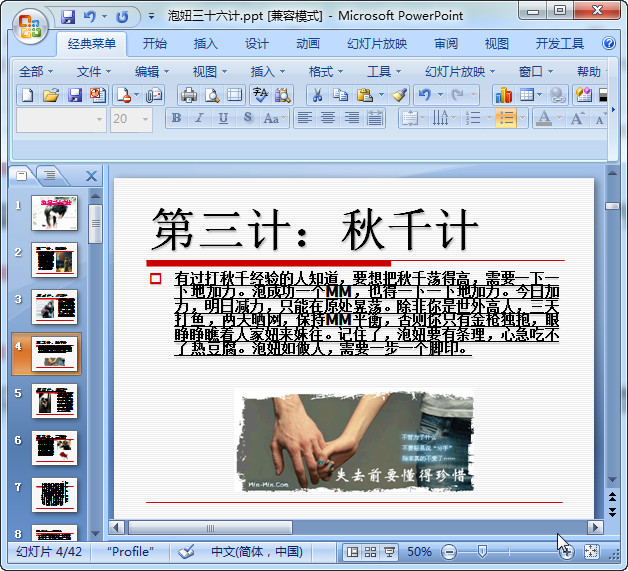Click Save icon in classic toolbar
Screen dimensions: 628x571
[x=74, y=95]
